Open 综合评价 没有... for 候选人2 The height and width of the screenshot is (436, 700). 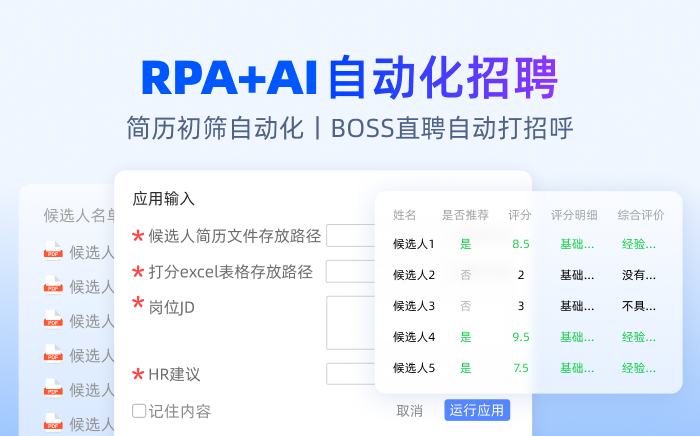[639, 275]
